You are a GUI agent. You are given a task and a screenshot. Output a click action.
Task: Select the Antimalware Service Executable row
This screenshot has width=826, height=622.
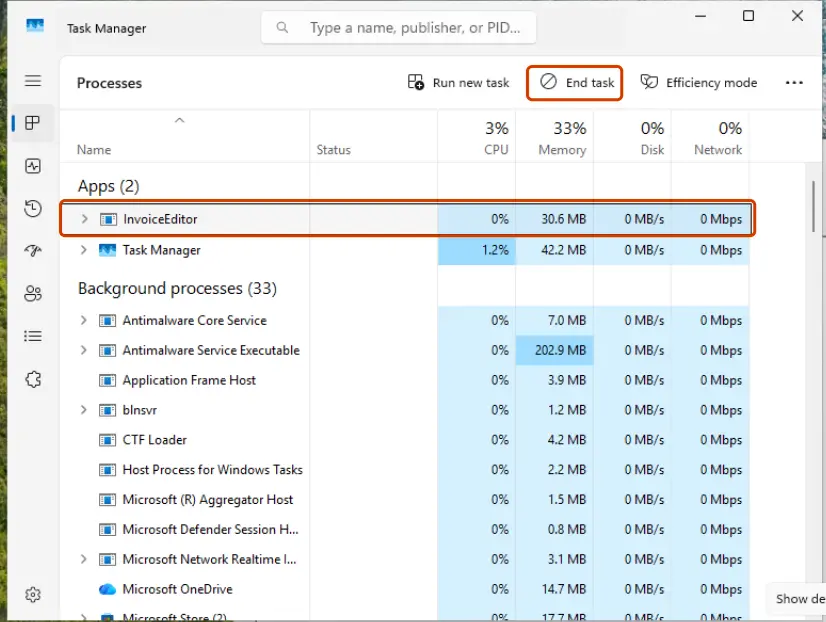(x=405, y=350)
